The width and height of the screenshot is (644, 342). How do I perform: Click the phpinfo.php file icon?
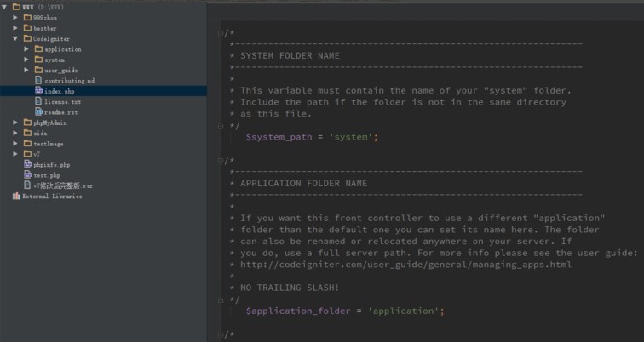tap(27, 164)
